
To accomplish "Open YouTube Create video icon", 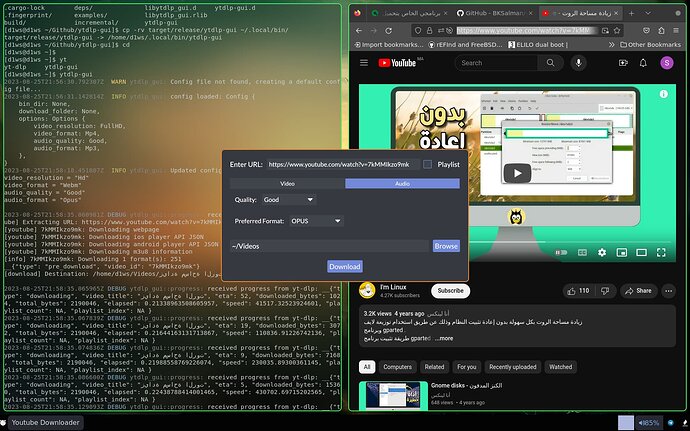I will (623, 63).
